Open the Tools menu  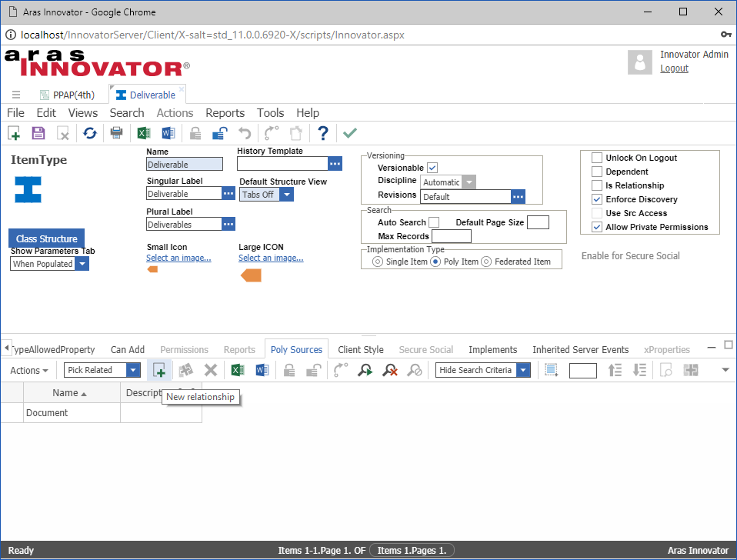point(270,112)
